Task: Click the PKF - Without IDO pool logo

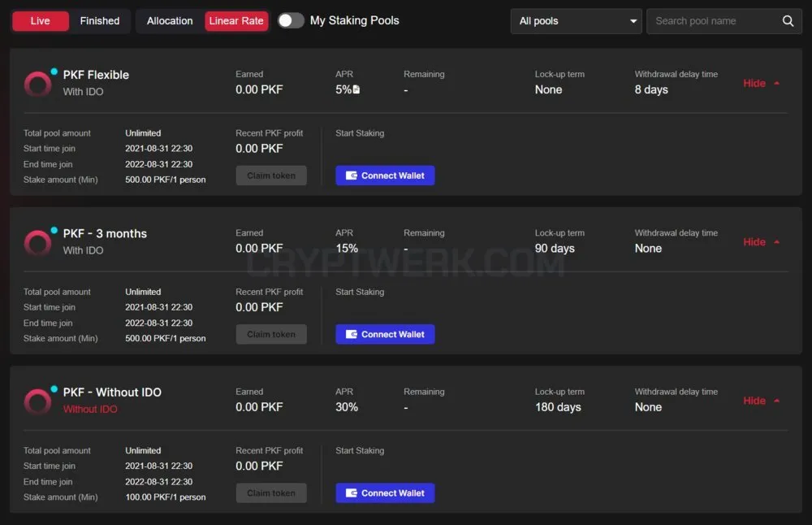Action: tap(37, 401)
